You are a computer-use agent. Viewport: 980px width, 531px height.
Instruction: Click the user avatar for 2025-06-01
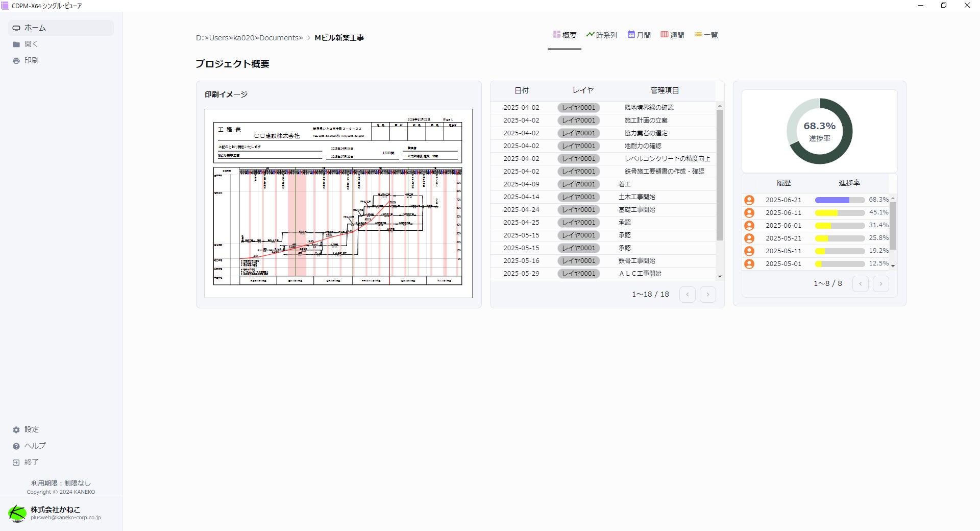[x=749, y=226]
